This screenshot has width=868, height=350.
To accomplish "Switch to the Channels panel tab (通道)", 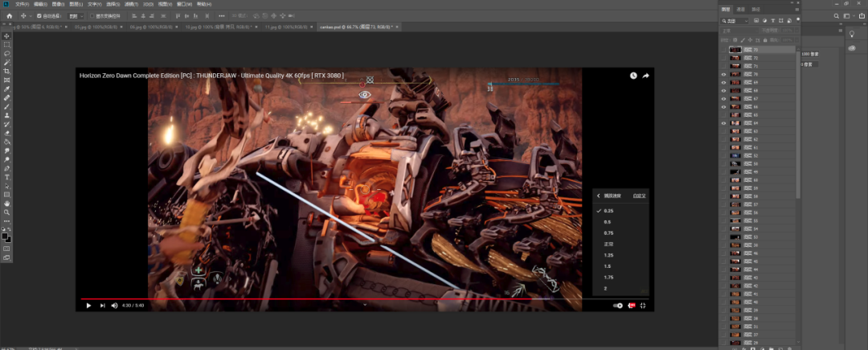I will 741,10.
